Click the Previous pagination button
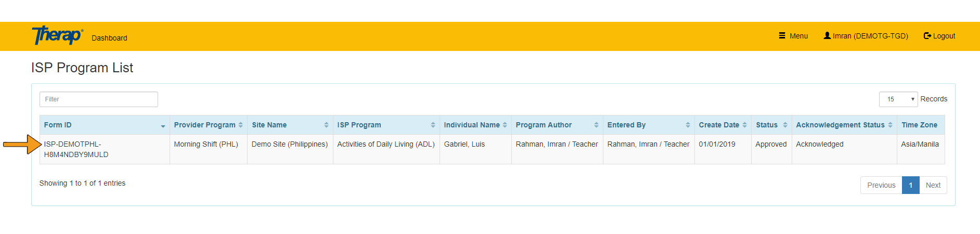980x234 pixels. 881,185
